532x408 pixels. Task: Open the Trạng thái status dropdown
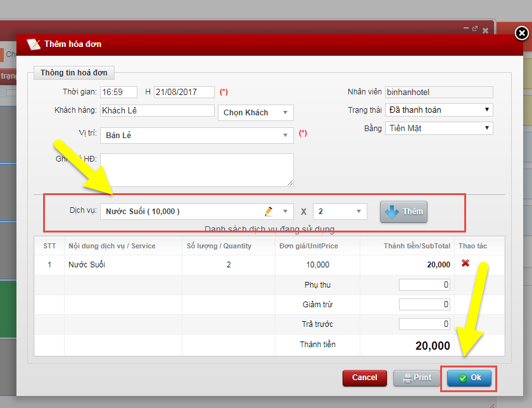tap(438, 110)
